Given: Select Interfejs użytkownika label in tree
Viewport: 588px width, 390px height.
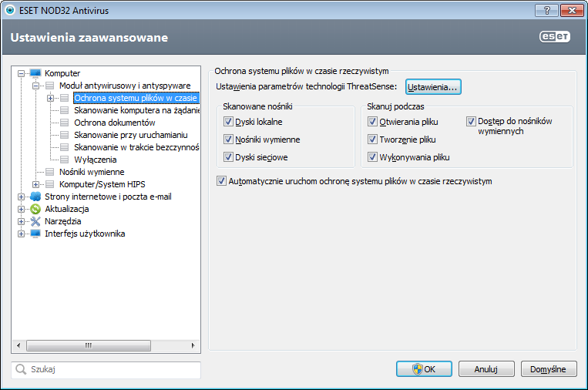Looking at the screenshot, I should tap(85, 234).
